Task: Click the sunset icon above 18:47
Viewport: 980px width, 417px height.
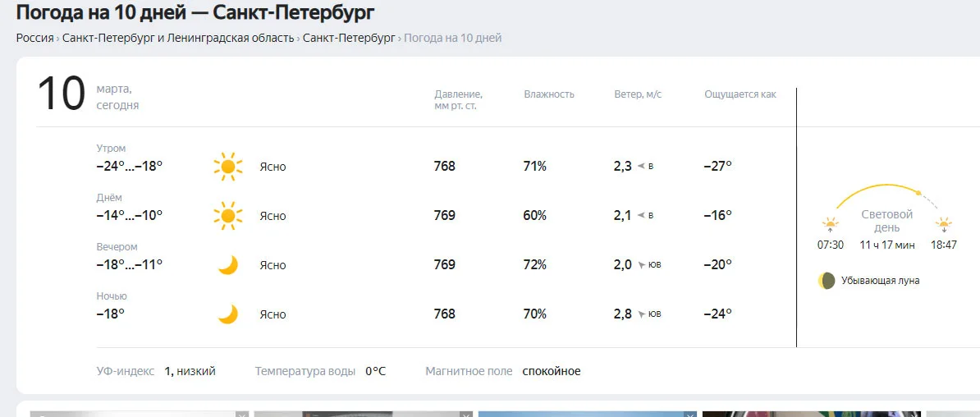Action: click(x=943, y=224)
